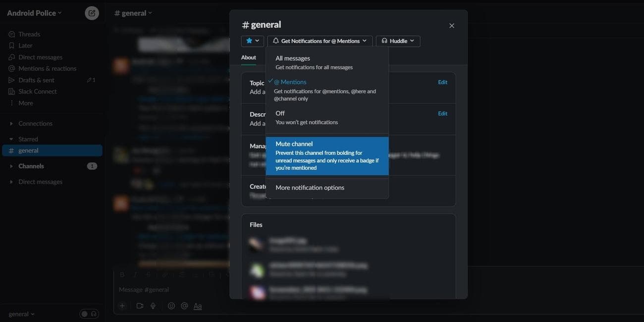
Task: Click the compose new message pencil icon
Action: pyautogui.click(x=92, y=13)
